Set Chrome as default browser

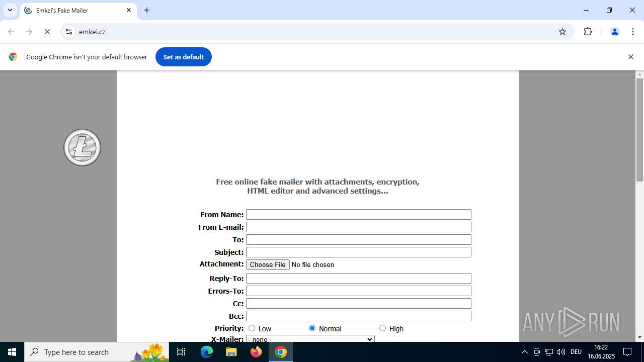(x=184, y=57)
